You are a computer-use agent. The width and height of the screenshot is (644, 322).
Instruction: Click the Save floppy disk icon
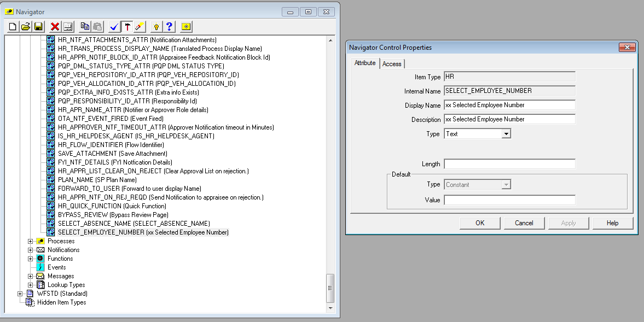(x=38, y=27)
